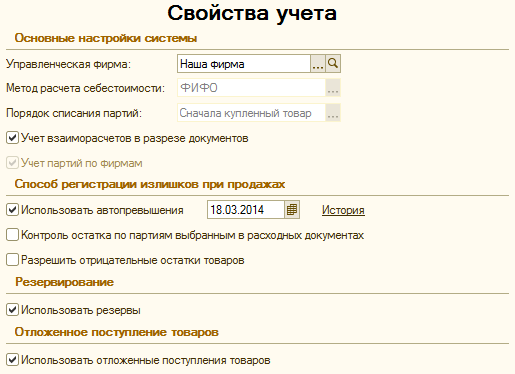Click into the Наша фирма input field
The width and height of the screenshot is (515, 374).
click(x=244, y=64)
